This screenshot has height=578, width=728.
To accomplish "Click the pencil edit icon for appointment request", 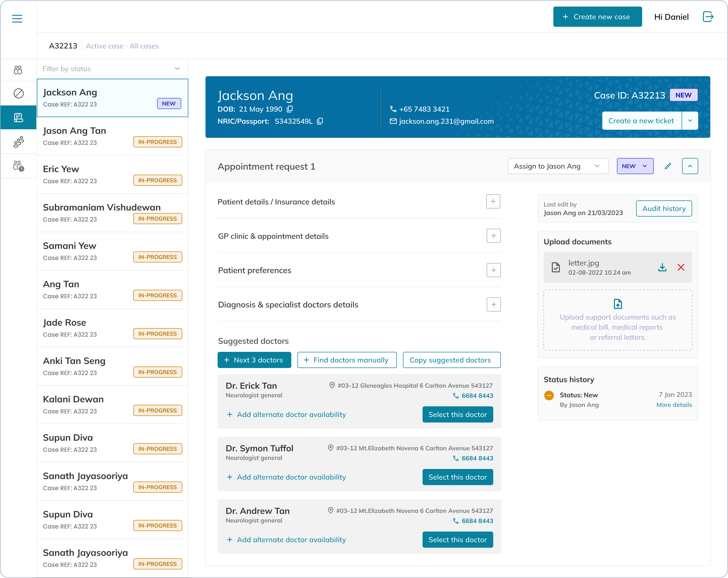I will click(x=668, y=166).
